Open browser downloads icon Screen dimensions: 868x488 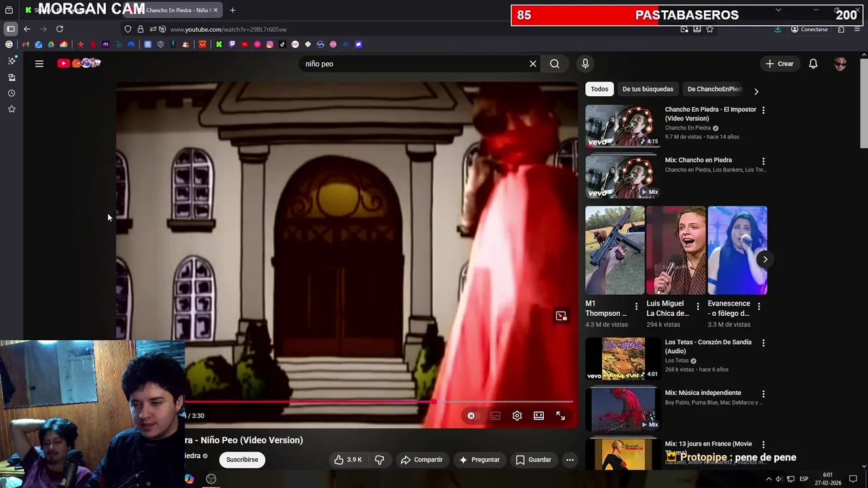click(778, 29)
